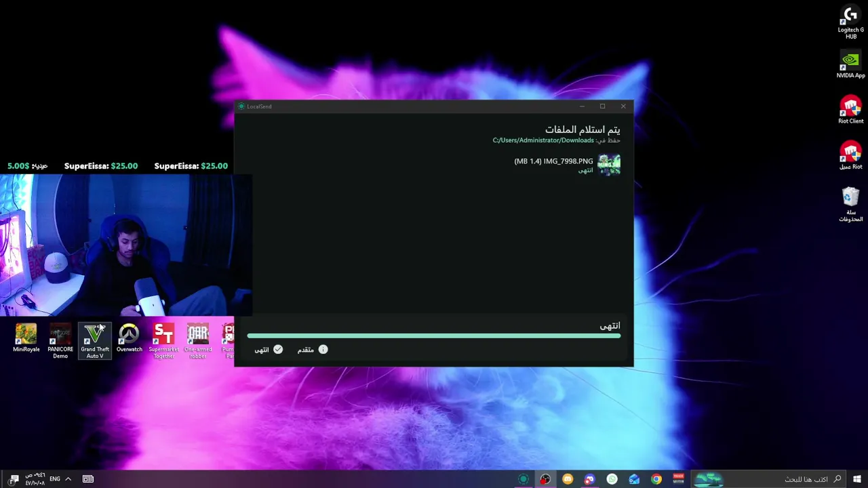Screen dimensions: 868x488
Task: Open the yellow Discord icon in taskbar
Action: pyautogui.click(x=568, y=479)
